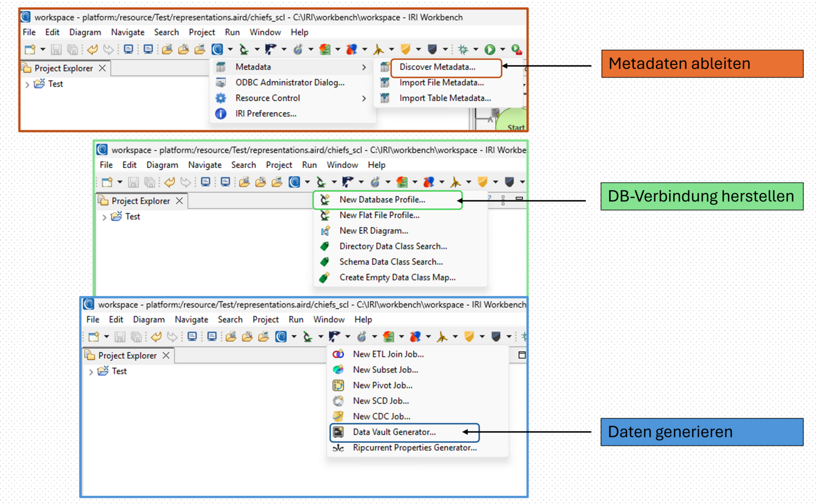The width and height of the screenshot is (817, 504).
Task: Click the microscope icon in top window toolbar
Action: 244,49
